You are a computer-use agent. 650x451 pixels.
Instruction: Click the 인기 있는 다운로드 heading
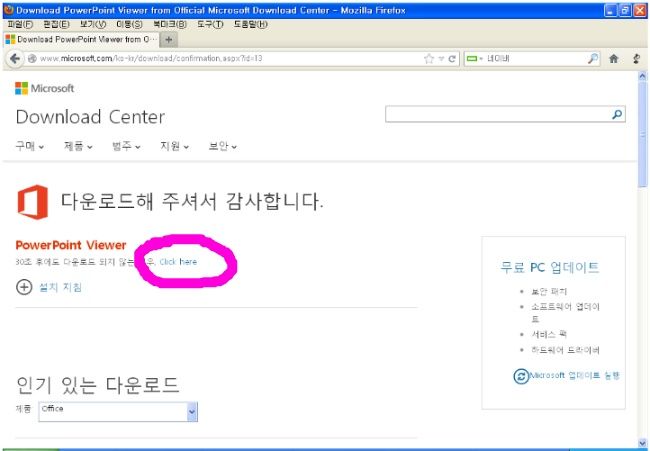(97, 385)
